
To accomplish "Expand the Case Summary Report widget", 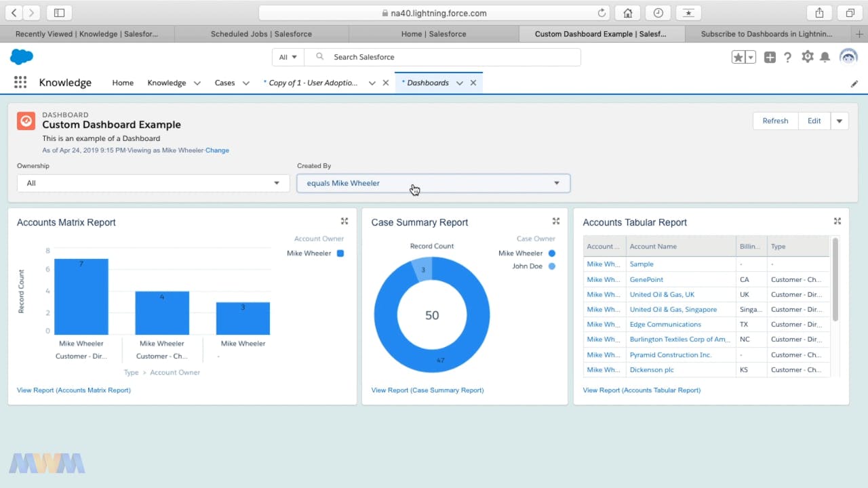I will pos(555,220).
